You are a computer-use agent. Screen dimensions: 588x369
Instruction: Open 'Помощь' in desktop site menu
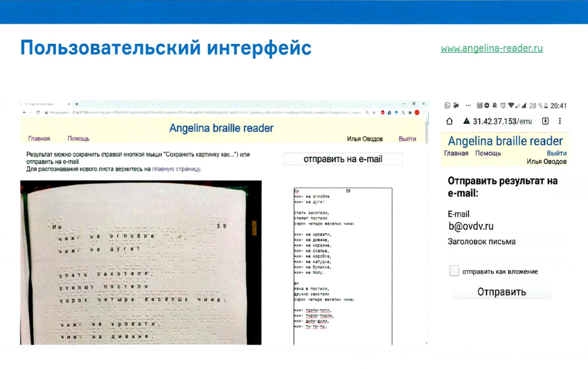(78, 139)
